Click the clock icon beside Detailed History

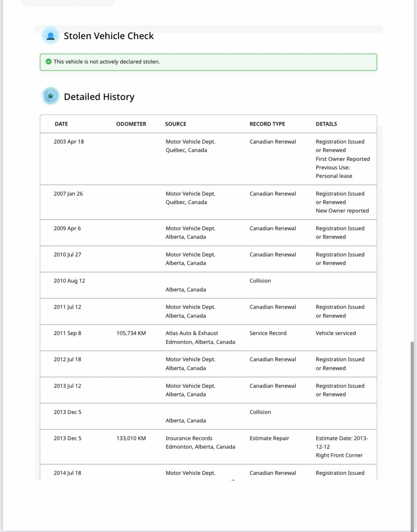51,96
